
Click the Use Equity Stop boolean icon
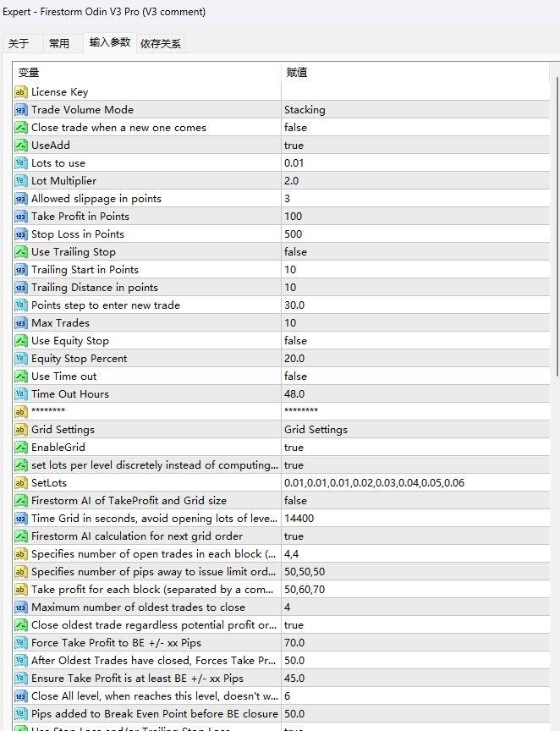[x=20, y=341]
